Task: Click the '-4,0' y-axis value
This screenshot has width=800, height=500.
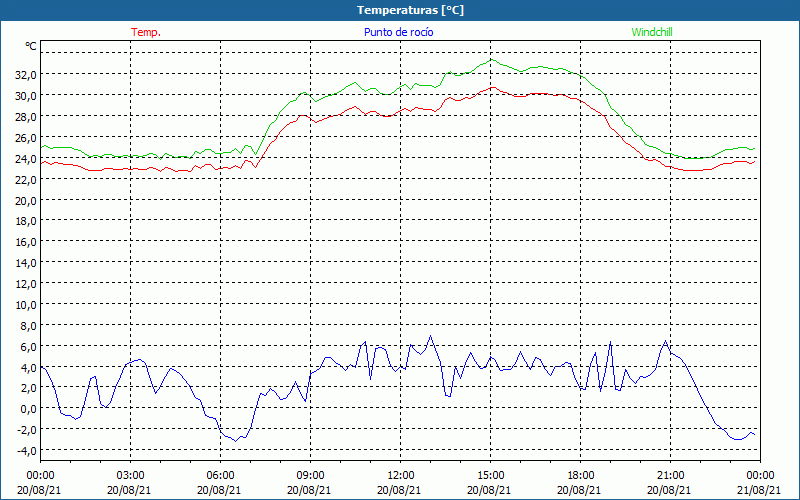Action: (x=28, y=451)
